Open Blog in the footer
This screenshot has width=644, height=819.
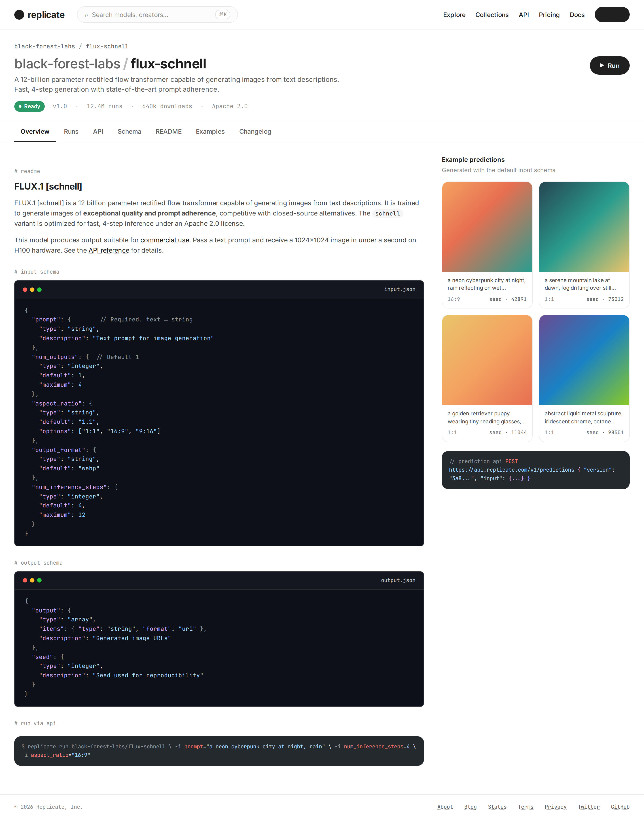[x=470, y=807]
